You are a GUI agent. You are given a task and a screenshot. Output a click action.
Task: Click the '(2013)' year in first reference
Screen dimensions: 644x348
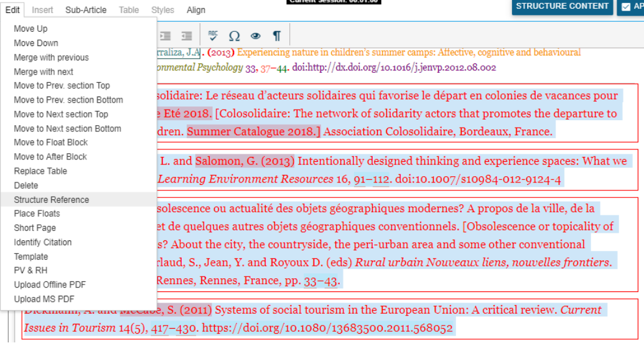pyautogui.click(x=221, y=52)
